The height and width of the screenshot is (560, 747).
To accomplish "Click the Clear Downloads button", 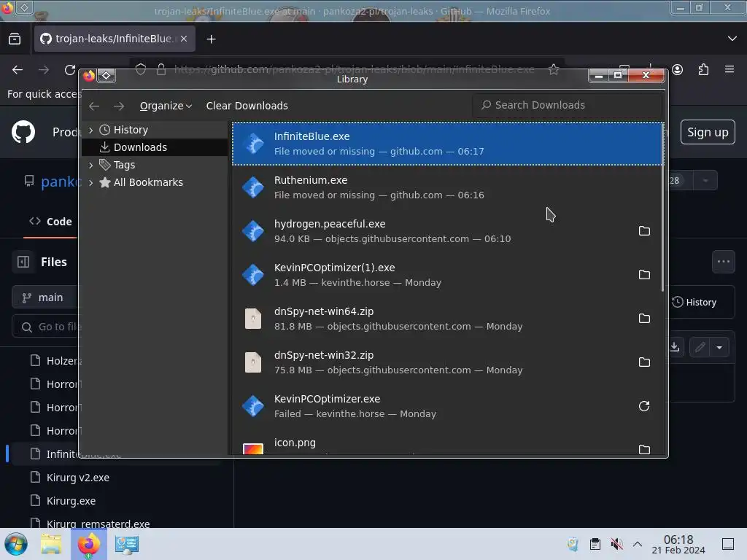I will pos(247,106).
